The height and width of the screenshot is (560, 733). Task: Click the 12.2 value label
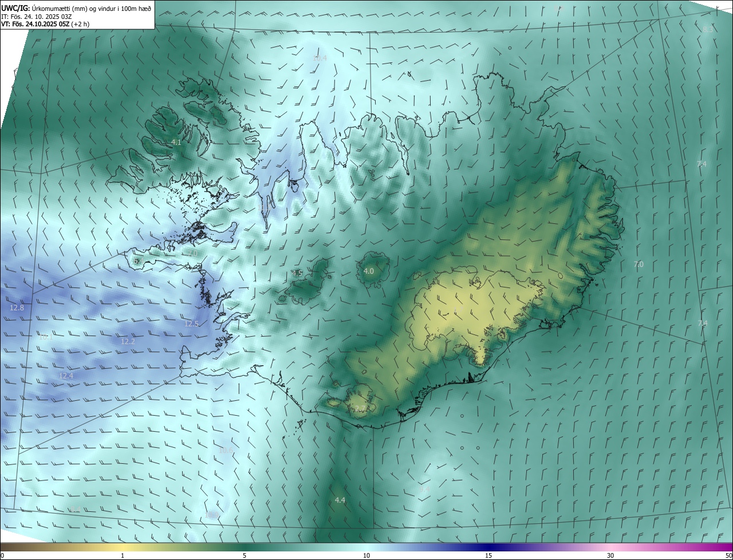click(128, 341)
